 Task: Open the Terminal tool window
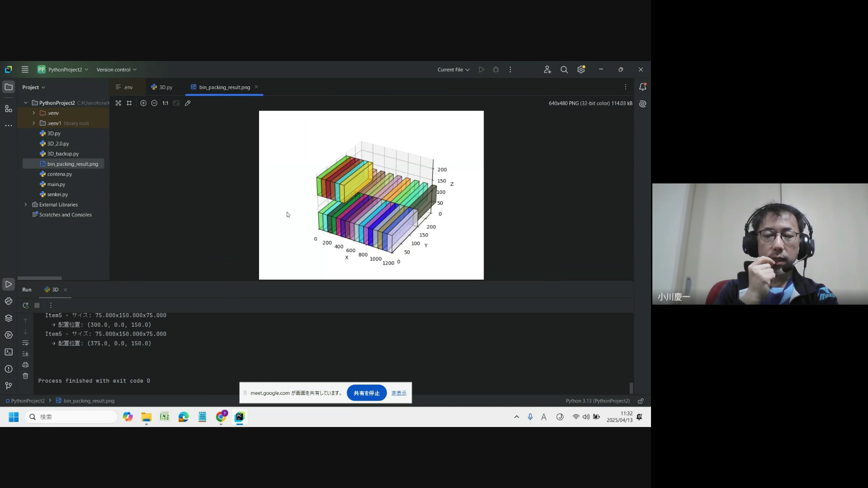(9, 352)
